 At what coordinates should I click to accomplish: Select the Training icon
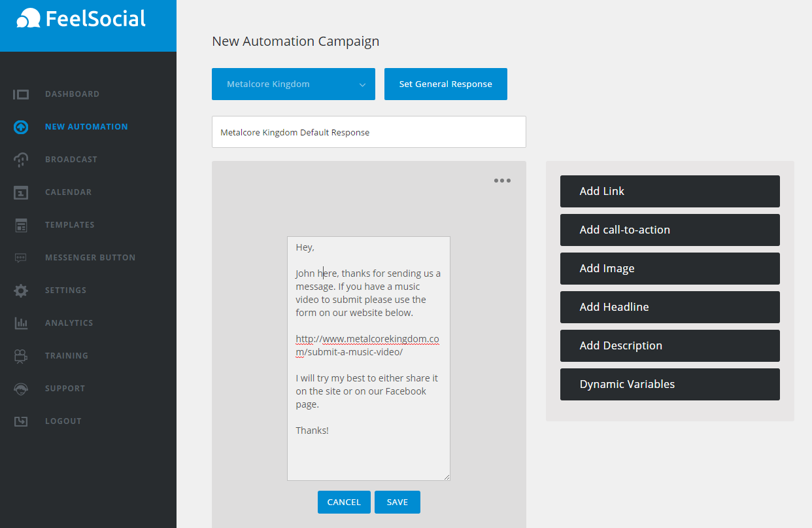[x=21, y=356]
